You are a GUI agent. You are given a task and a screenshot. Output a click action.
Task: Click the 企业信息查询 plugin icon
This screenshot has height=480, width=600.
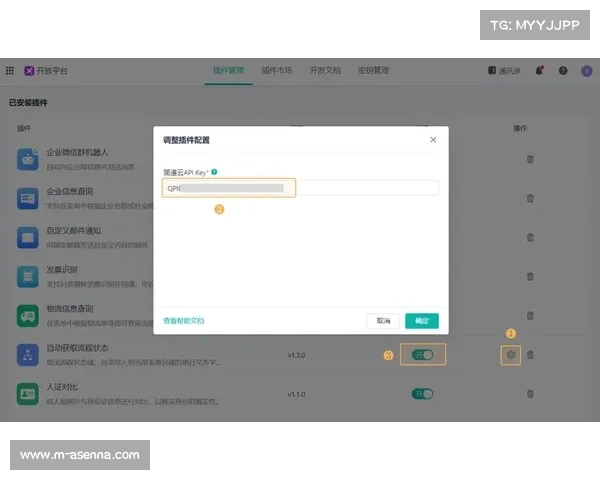click(x=28, y=198)
